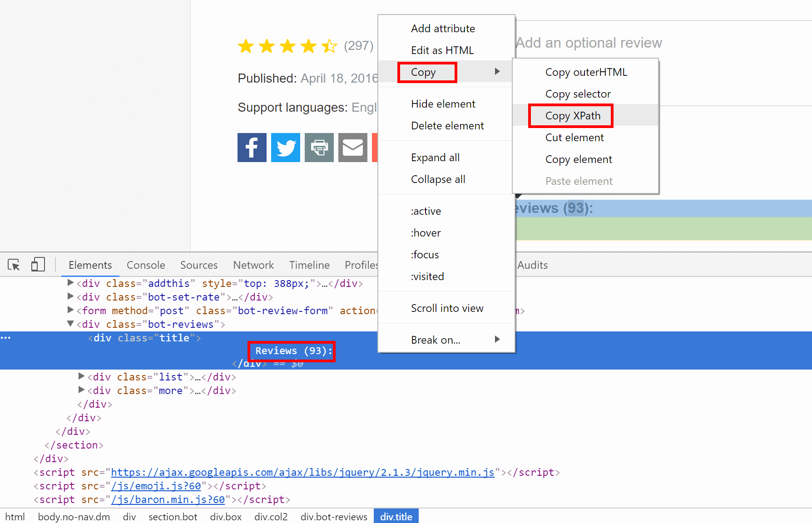Toggle the device toolbar icon
The width and height of the screenshot is (812, 523).
pyautogui.click(x=38, y=265)
